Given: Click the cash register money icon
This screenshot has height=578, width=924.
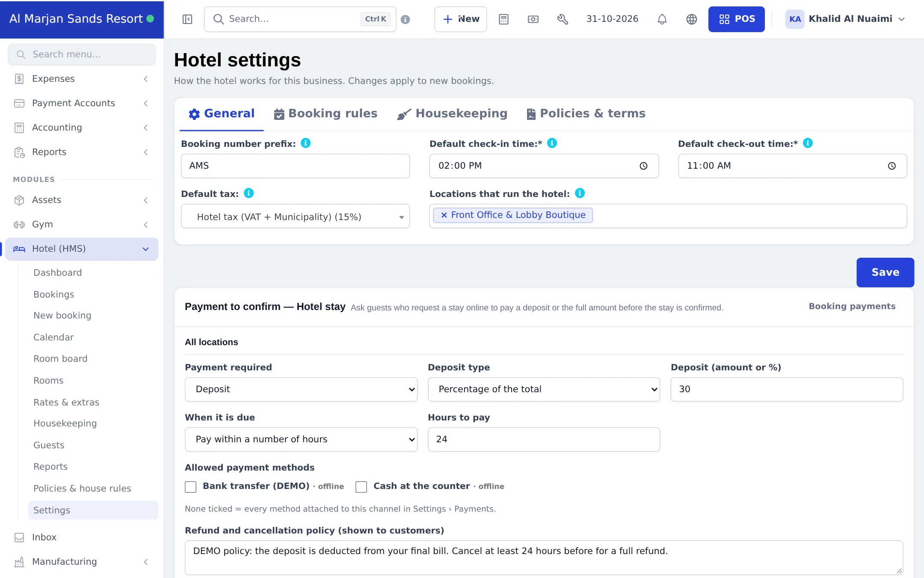Looking at the screenshot, I should (x=533, y=19).
